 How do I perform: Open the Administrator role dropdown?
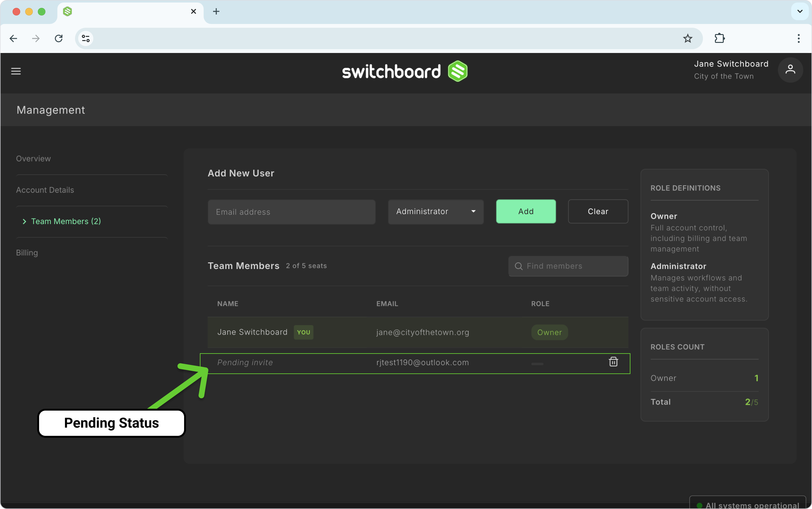[436, 211]
